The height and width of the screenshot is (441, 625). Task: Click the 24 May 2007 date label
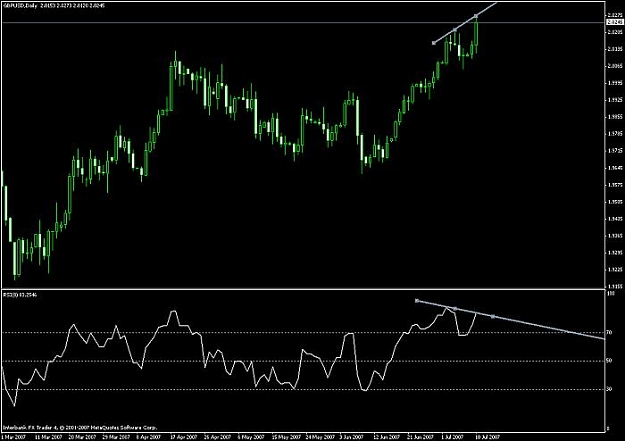point(320,437)
